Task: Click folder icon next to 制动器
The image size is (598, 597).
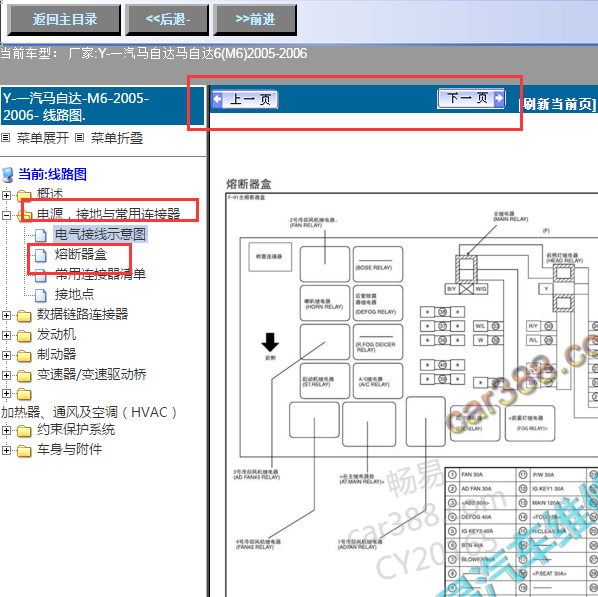Action: tap(24, 356)
